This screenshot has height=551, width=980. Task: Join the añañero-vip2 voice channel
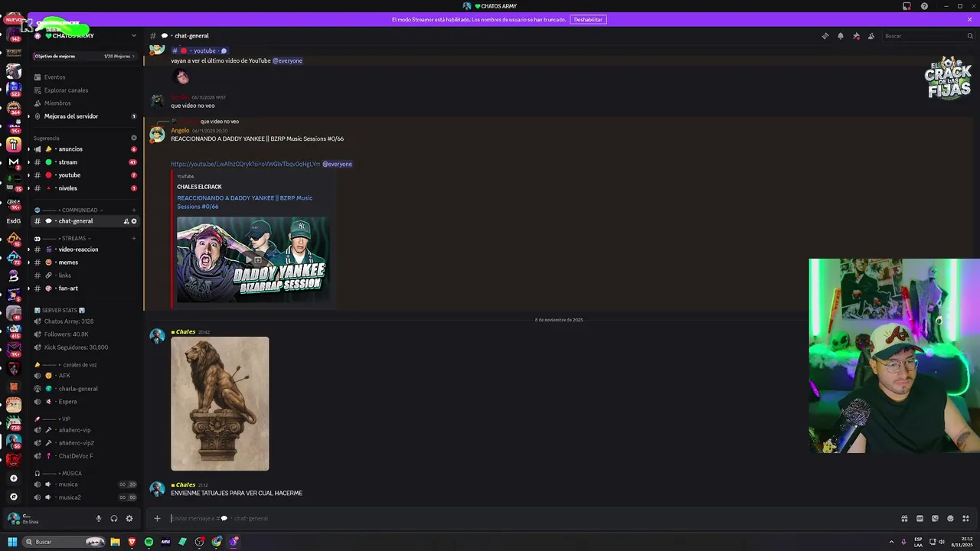pos(84,443)
